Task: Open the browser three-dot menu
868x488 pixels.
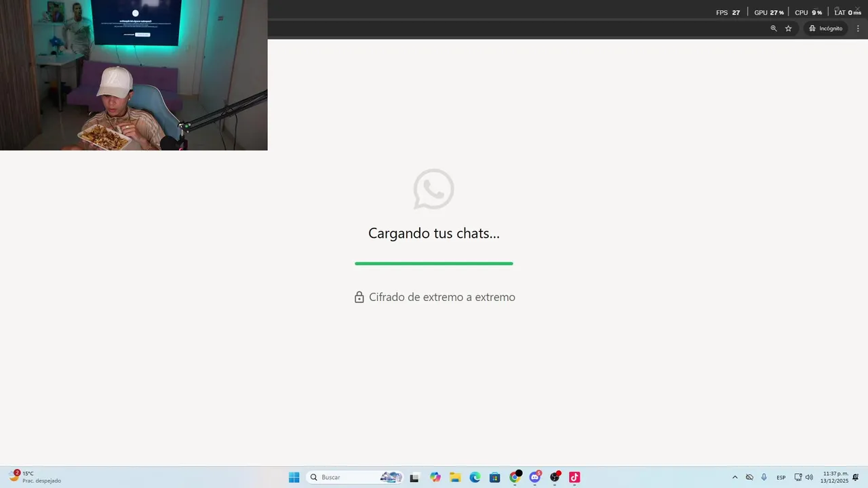Action: pyautogui.click(x=859, y=28)
